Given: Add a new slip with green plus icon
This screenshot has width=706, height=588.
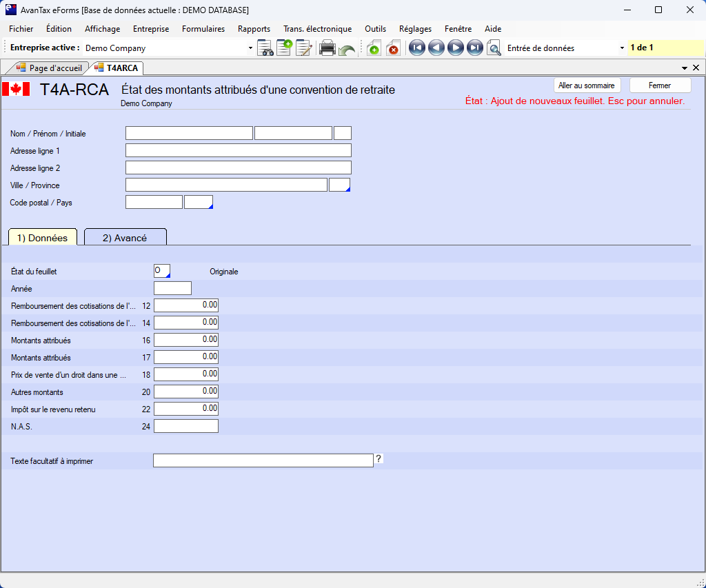Looking at the screenshot, I should click(x=373, y=48).
